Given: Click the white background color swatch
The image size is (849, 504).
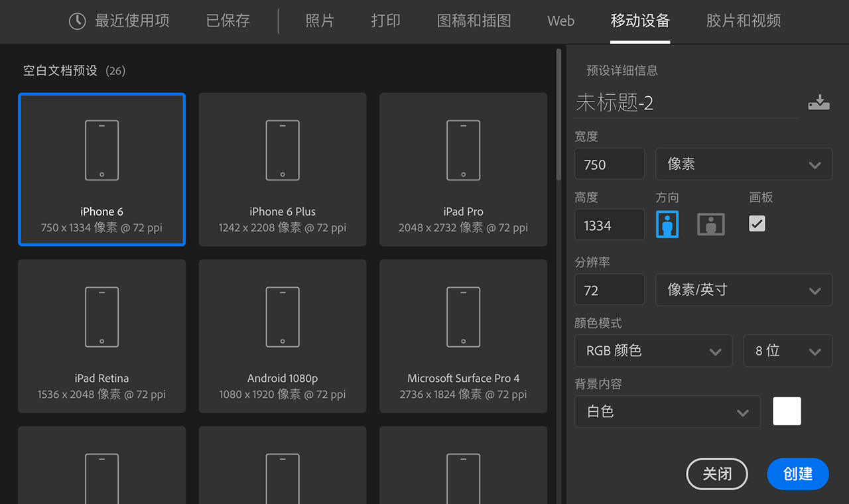Looking at the screenshot, I should [787, 411].
